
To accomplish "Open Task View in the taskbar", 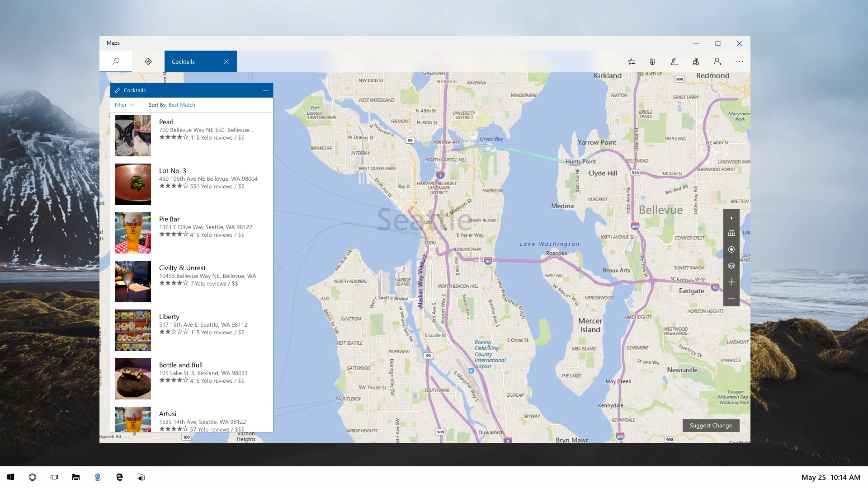I will tap(54, 477).
